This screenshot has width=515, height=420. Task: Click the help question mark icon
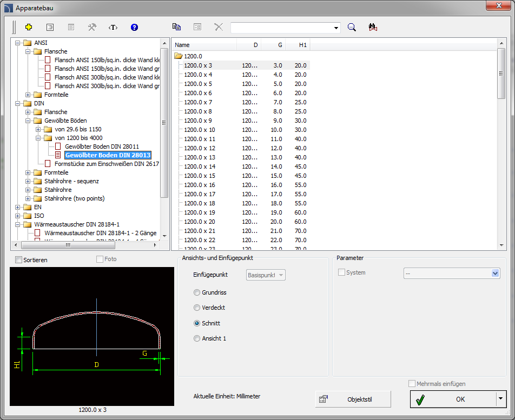tap(134, 27)
